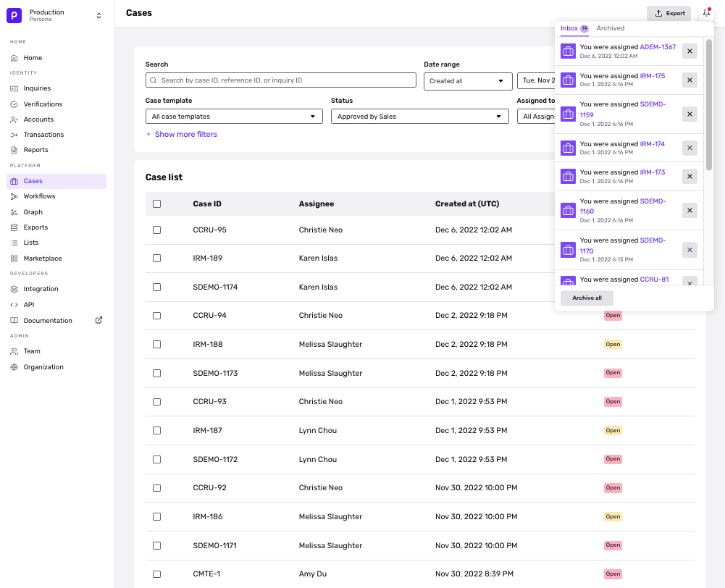Check the box for case CCRU-95
This screenshot has height=588, width=725.
156,230
